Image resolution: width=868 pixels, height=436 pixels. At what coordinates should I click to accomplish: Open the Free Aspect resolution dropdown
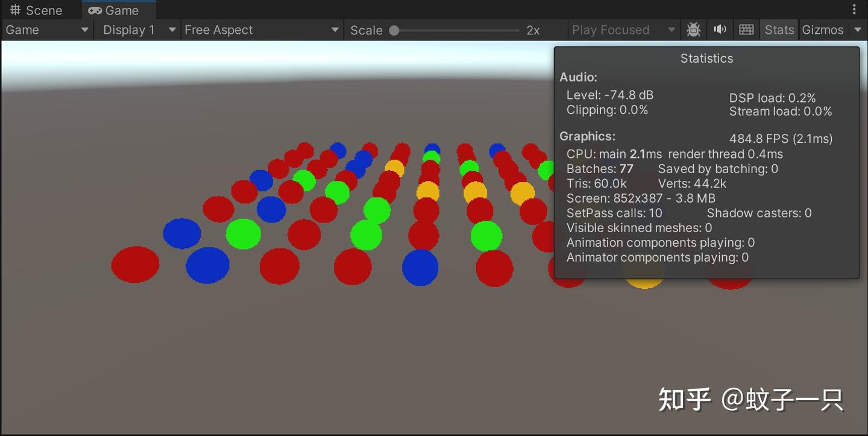(x=262, y=29)
